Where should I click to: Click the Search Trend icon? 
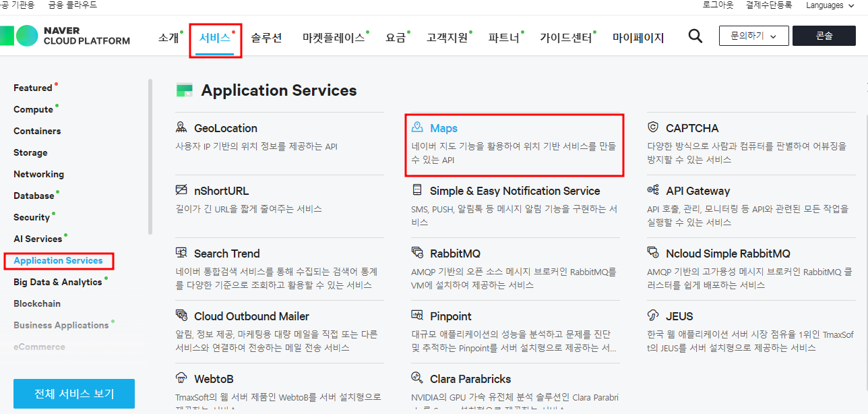(181, 253)
